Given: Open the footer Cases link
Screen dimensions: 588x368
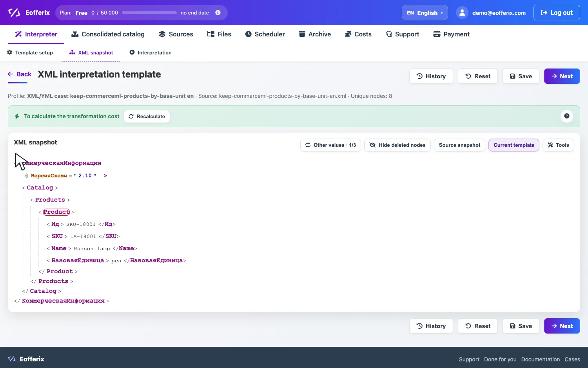Looking at the screenshot, I should coord(572,359).
